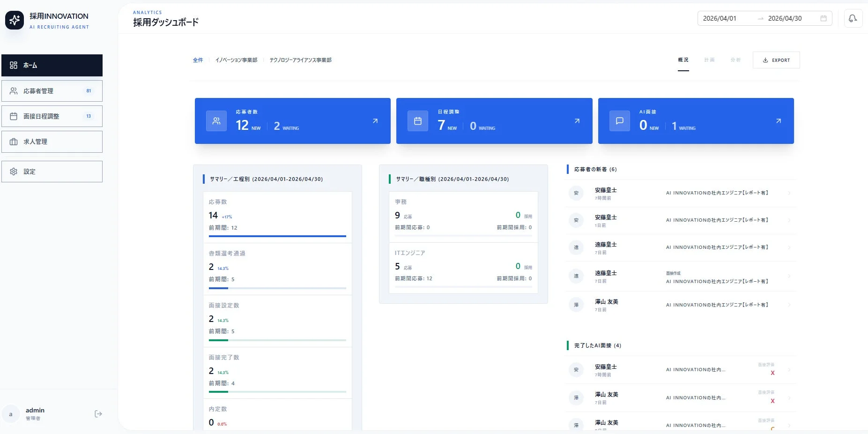
Task: Switch to the 計画 tab
Action: 709,60
